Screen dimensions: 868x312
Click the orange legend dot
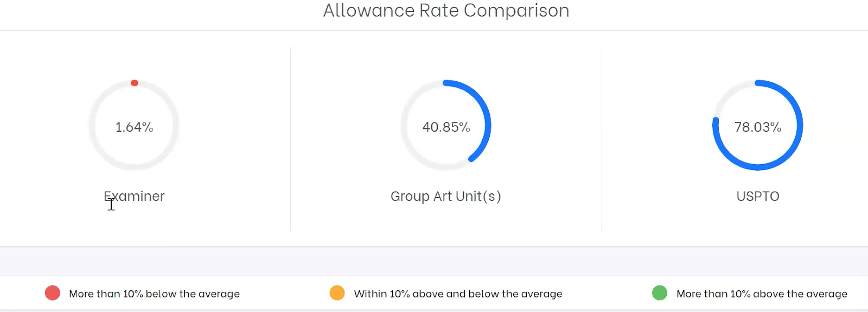tap(337, 293)
